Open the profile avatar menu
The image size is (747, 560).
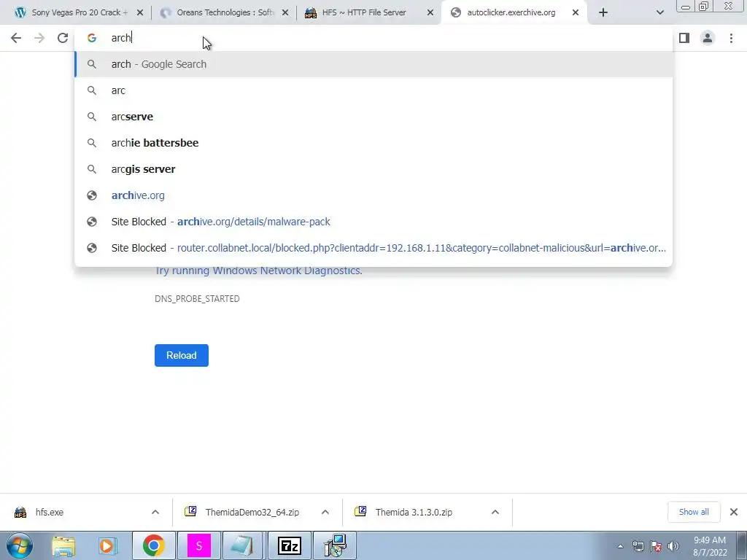coord(708,38)
